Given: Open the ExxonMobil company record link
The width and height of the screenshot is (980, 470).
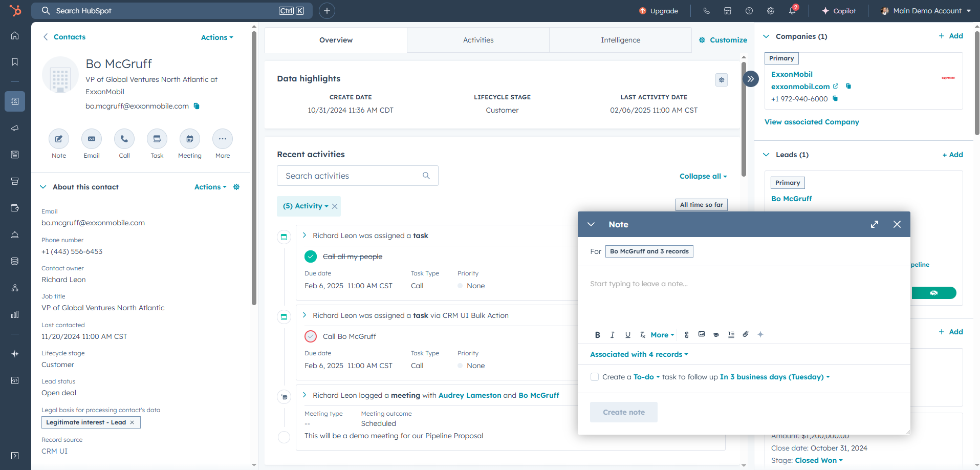Looking at the screenshot, I should pyautogui.click(x=792, y=74).
